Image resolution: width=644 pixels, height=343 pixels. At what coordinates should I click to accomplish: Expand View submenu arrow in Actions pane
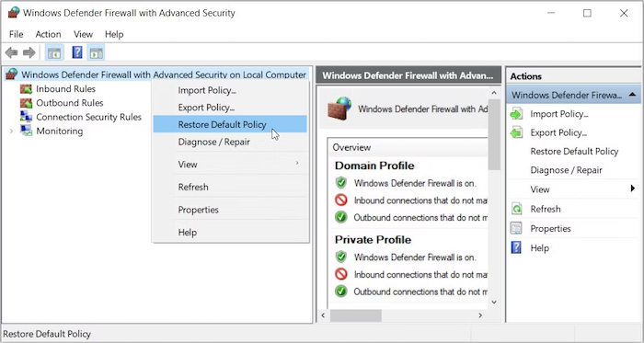pyautogui.click(x=633, y=189)
